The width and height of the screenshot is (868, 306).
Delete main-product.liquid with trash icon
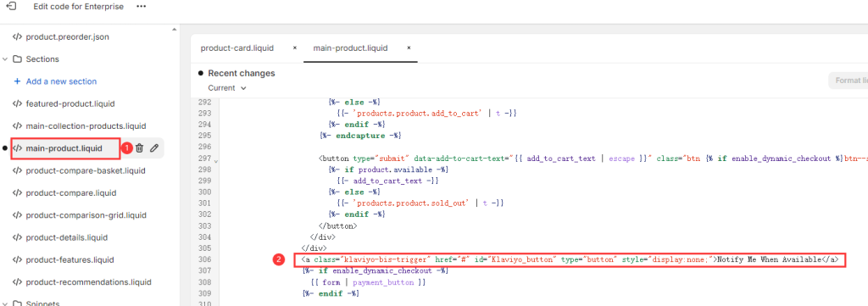[140, 148]
